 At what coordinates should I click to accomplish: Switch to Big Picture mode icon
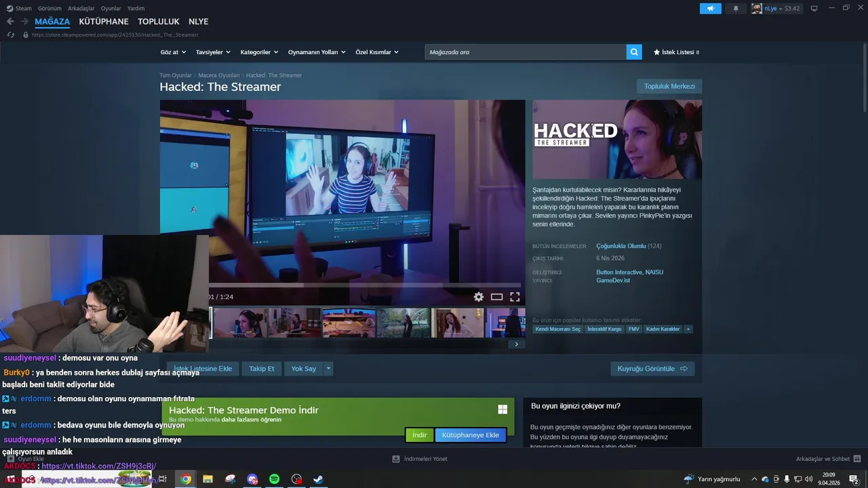(814, 8)
